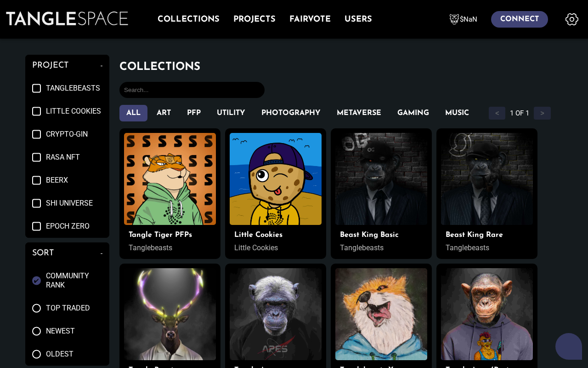
Task: Select Top Traded sort option
Action: click(37, 308)
